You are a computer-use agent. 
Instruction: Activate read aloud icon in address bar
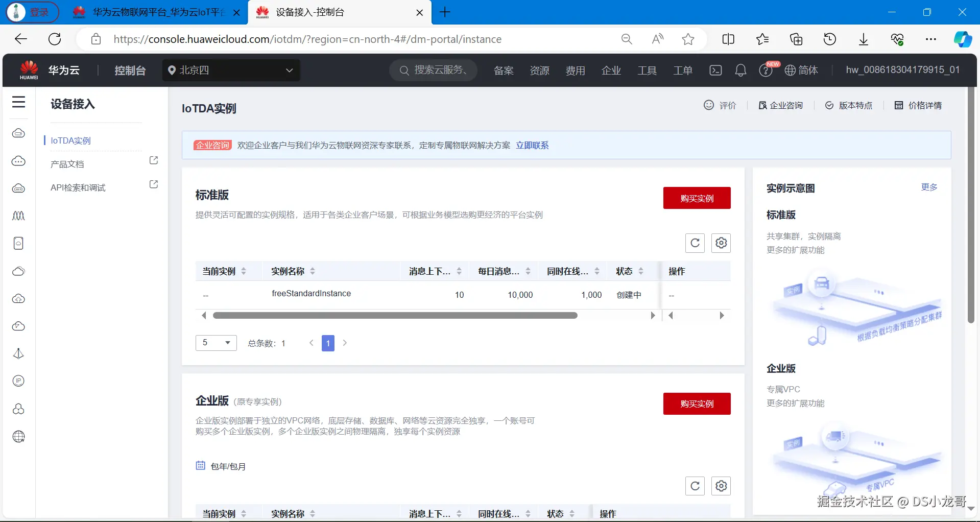(x=658, y=39)
